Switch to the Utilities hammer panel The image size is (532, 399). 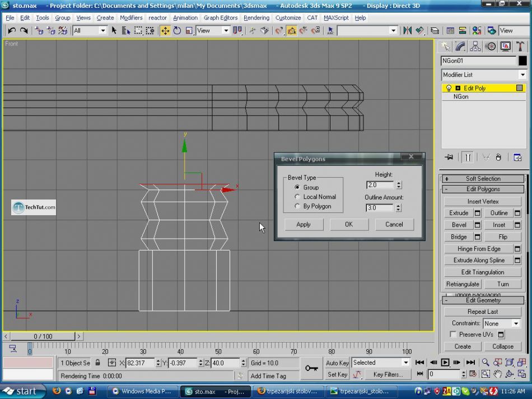tap(520, 46)
